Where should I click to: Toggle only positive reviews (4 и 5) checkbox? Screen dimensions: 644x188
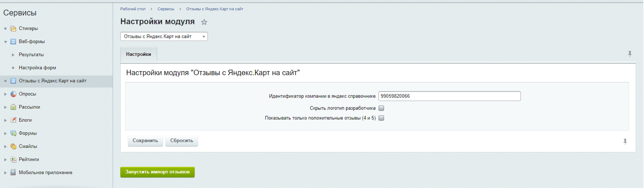click(x=381, y=118)
